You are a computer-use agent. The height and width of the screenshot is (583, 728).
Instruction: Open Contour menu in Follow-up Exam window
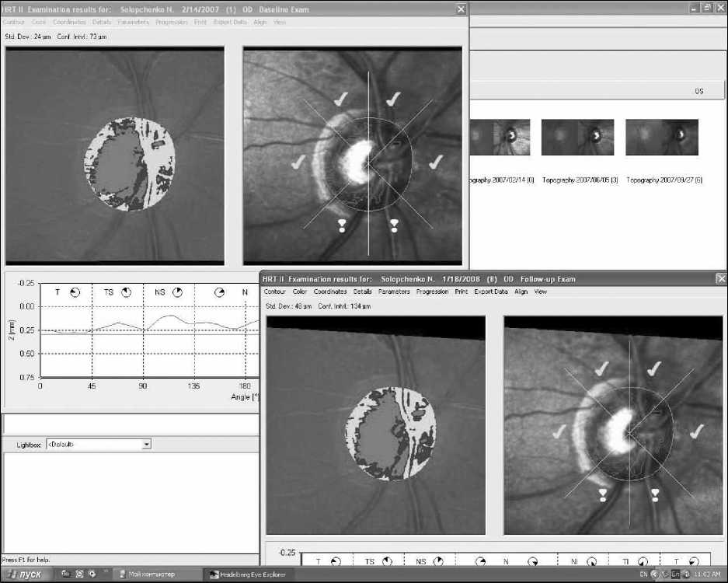coord(275,291)
